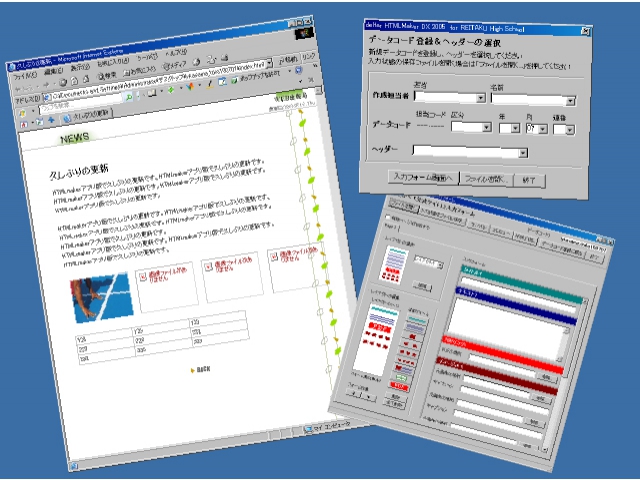The width and height of the screenshot is (640, 480).
Task: Open the address bar history dropdown
Action: pyautogui.click(x=269, y=64)
